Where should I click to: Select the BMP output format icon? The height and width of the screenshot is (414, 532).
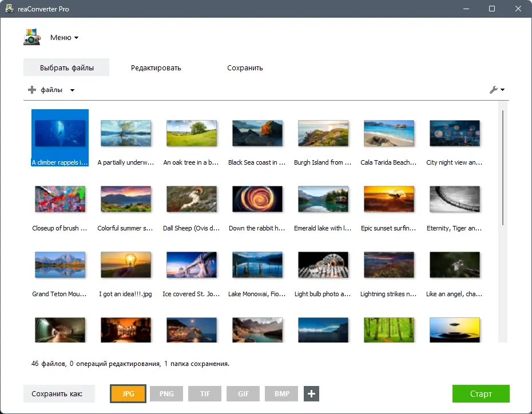[281, 393]
